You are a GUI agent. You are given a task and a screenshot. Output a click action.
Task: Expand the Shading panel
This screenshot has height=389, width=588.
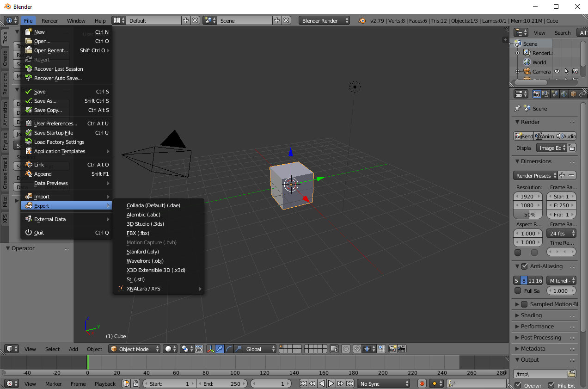517,315
